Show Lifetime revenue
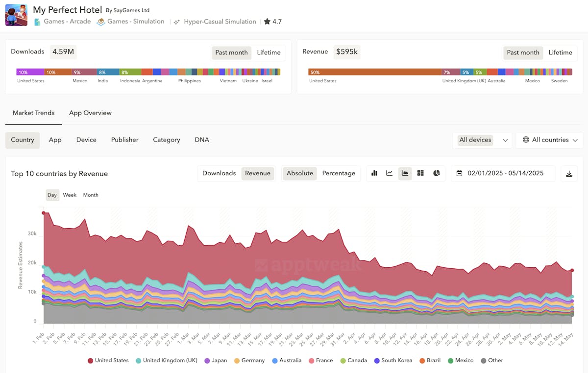Viewport: 588px width, 373px height. (560, 52)
